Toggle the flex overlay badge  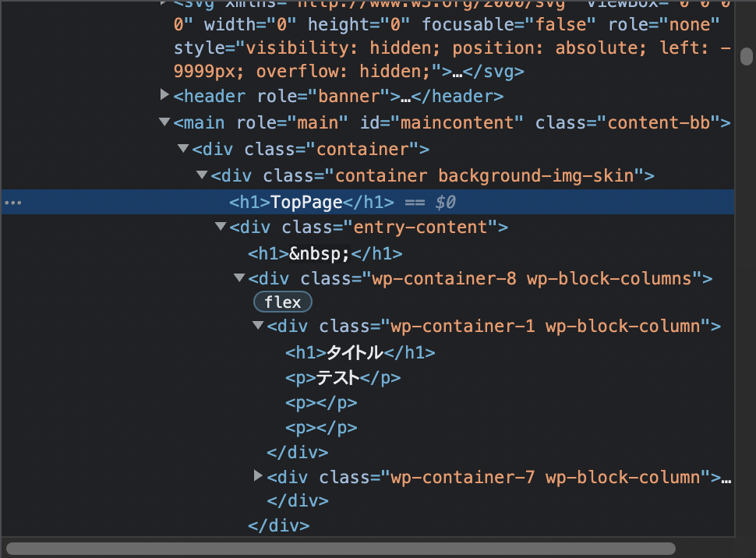pyautogui.click(x=282, y=302)
